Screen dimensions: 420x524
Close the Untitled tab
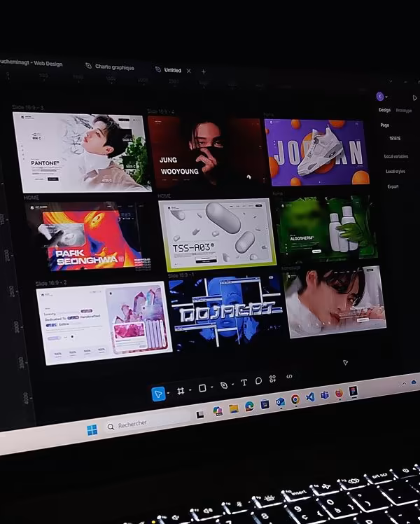click(188, 71)
